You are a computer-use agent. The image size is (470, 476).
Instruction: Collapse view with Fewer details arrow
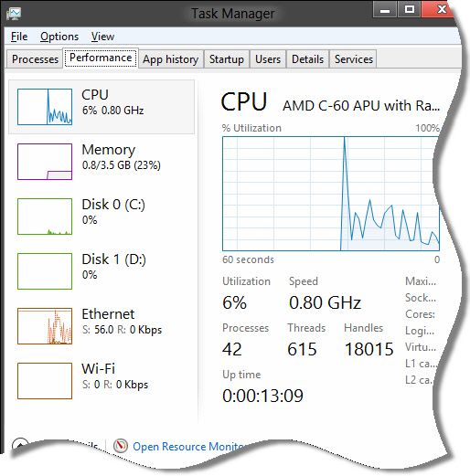pos(20,445)
